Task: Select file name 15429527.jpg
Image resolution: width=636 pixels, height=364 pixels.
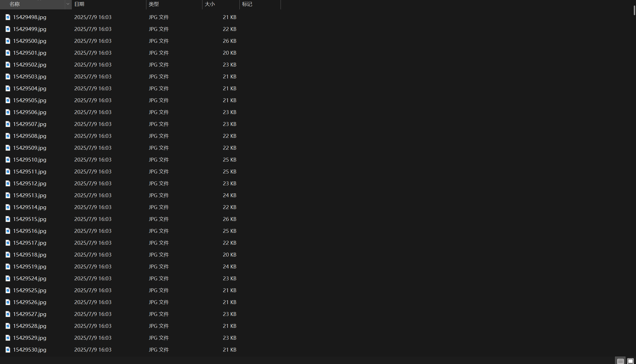Action: (30, 314)
